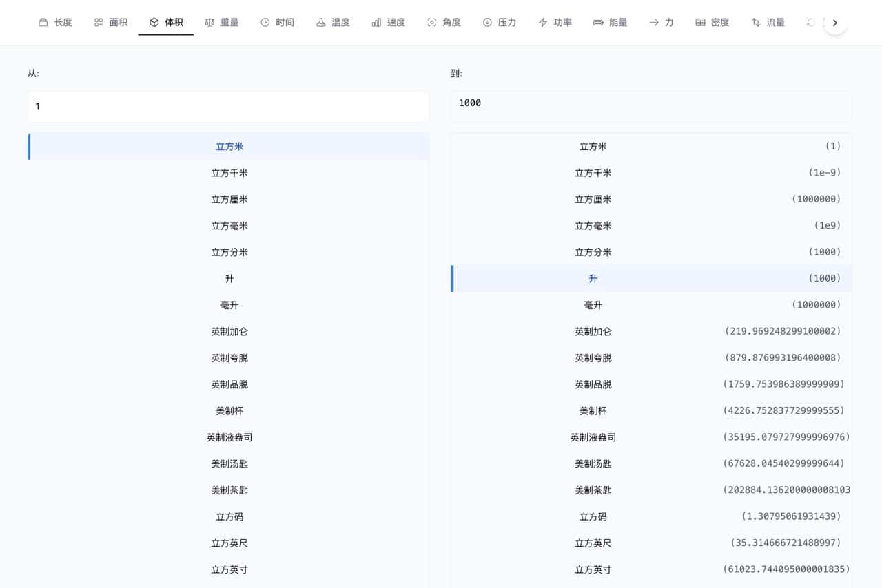Choose target unit 英制加仑 (219.969...)

651,332
